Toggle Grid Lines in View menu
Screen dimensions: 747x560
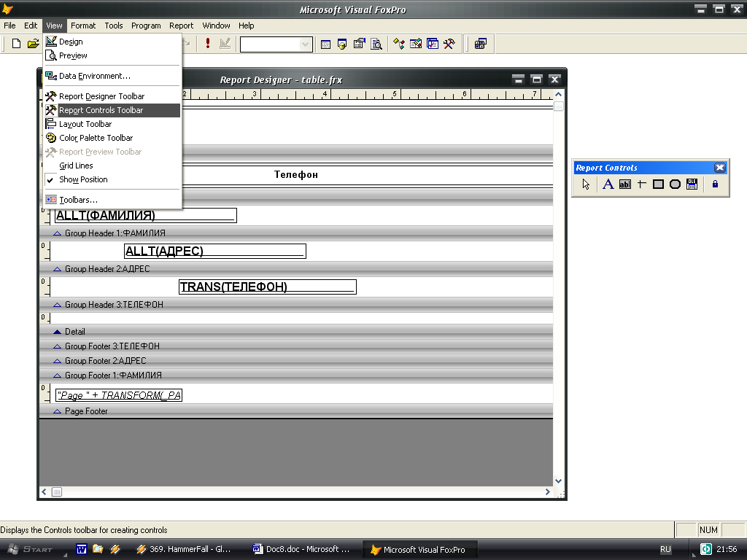(x=112, y=166)
